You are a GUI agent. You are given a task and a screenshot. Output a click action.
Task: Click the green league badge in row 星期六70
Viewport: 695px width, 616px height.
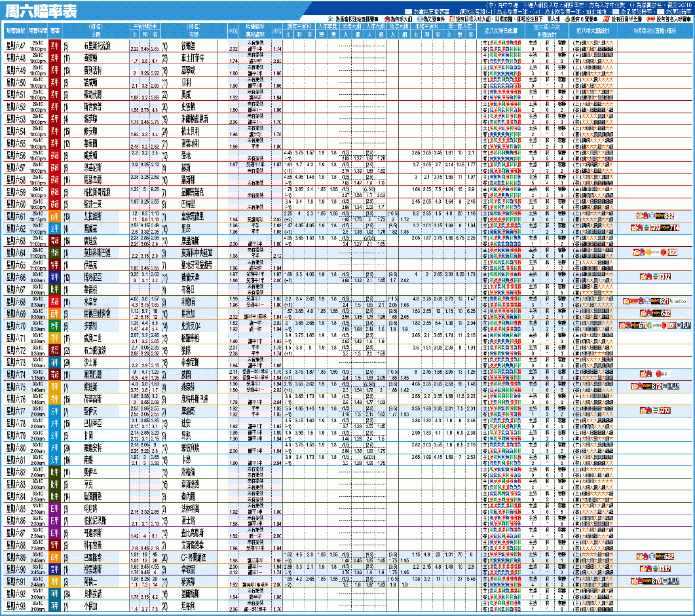(54, 325)
